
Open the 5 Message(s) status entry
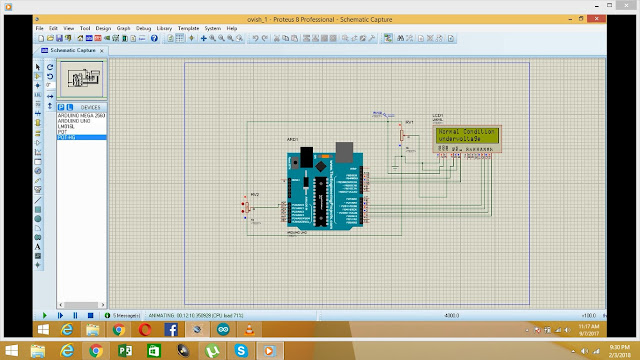click(x=123, y=316)
